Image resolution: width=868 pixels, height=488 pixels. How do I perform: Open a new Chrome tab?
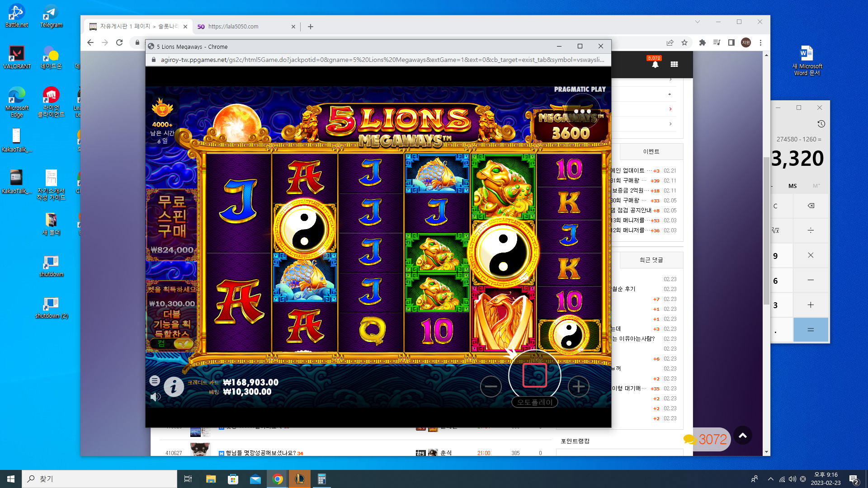pos(311,27)
